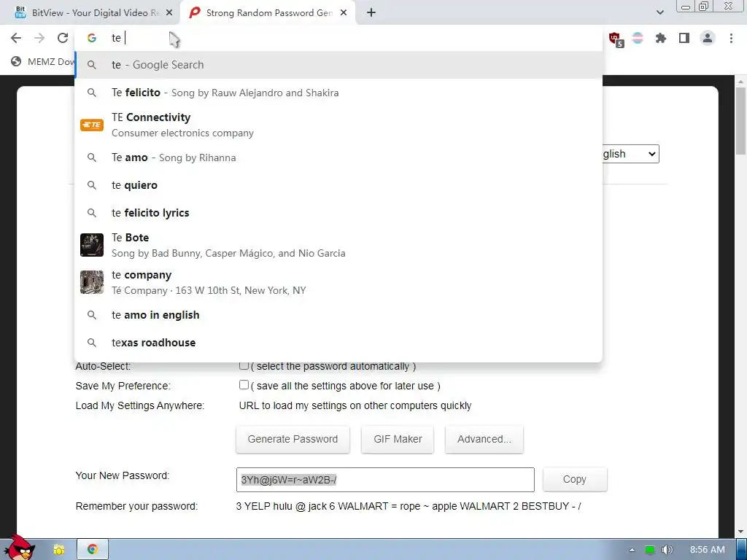Toggle the browser side panel icon
This screenshot has width=747, height=560.
pos(684,38)
